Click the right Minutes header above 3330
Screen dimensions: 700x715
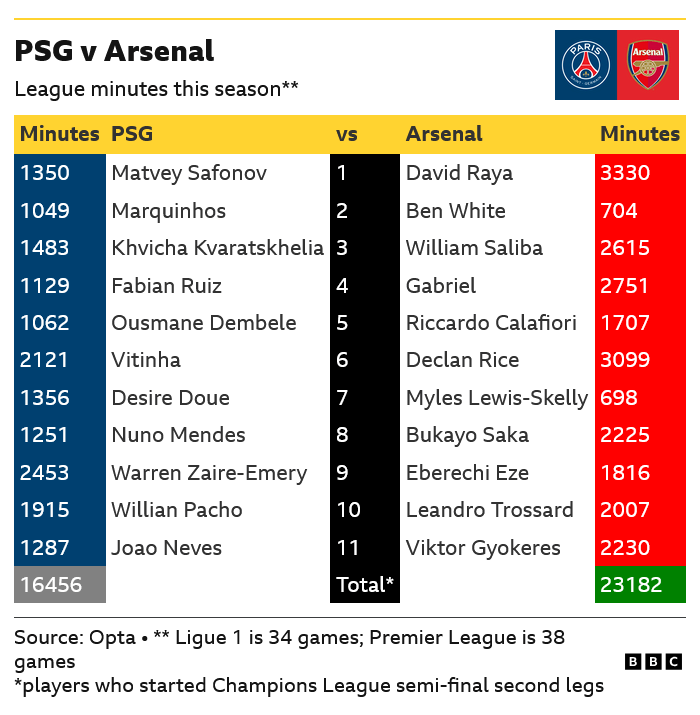point(640,134)
